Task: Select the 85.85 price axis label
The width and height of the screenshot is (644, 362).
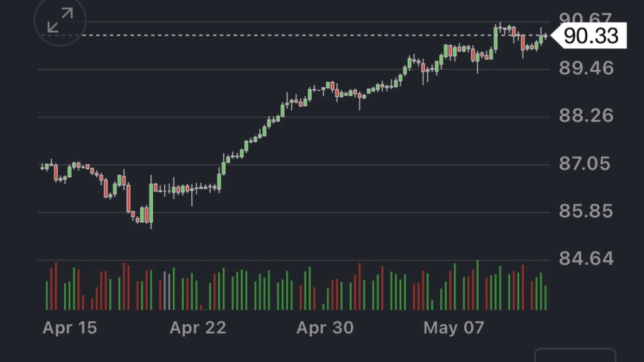Action: (586, 211)
